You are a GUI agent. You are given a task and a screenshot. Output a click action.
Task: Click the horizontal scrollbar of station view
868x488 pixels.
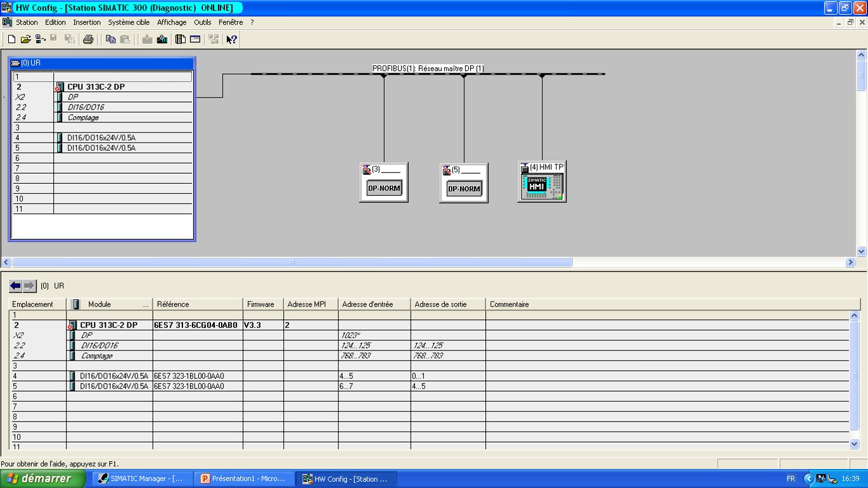point(291,262)
